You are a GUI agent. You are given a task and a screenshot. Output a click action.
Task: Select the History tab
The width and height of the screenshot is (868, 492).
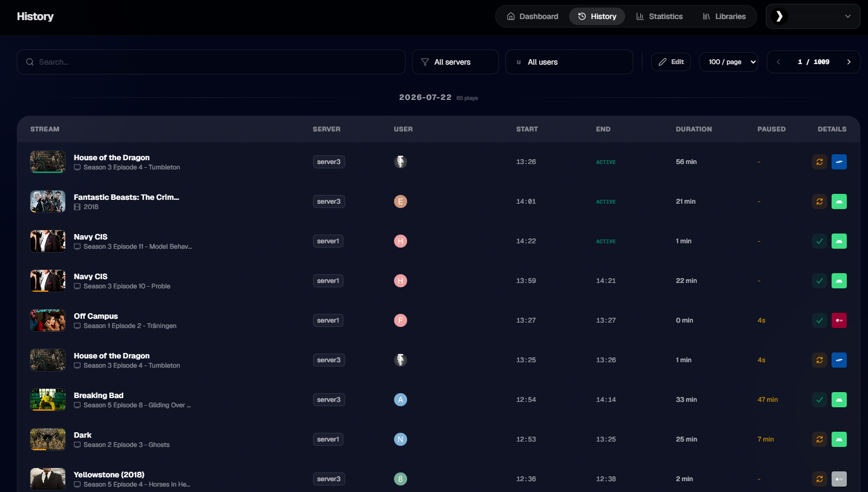(x=597, y=16)
